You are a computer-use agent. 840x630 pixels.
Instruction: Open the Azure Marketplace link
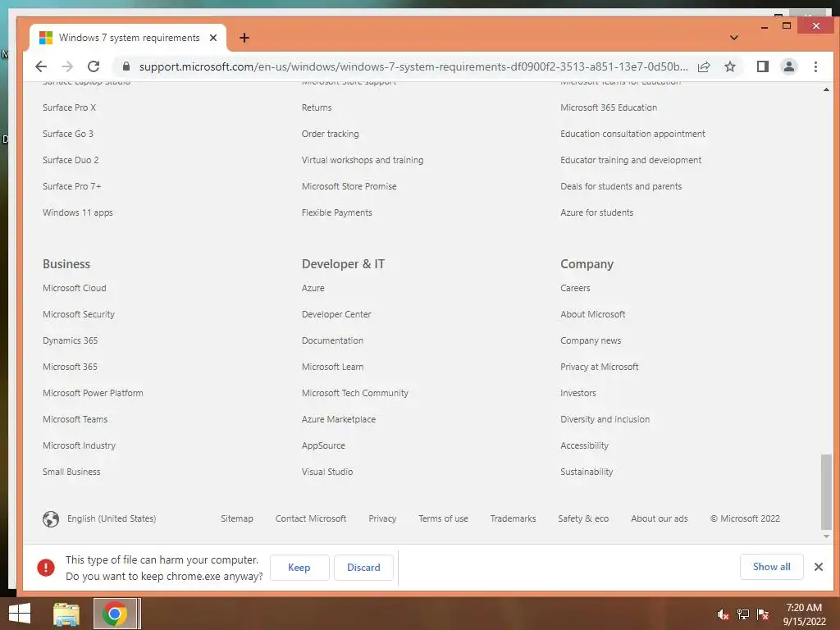(339, 419)
